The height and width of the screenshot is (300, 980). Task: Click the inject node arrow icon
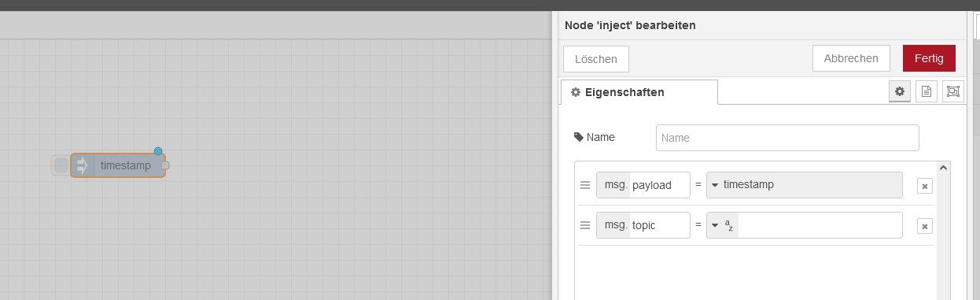click(x=81, y=165)
